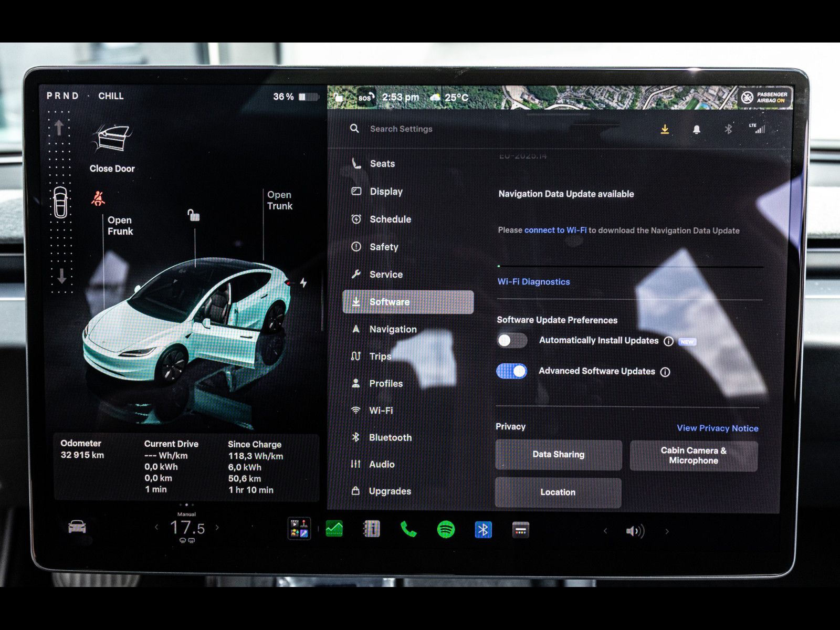Tap the volume speaker icon

click(635, 531)
